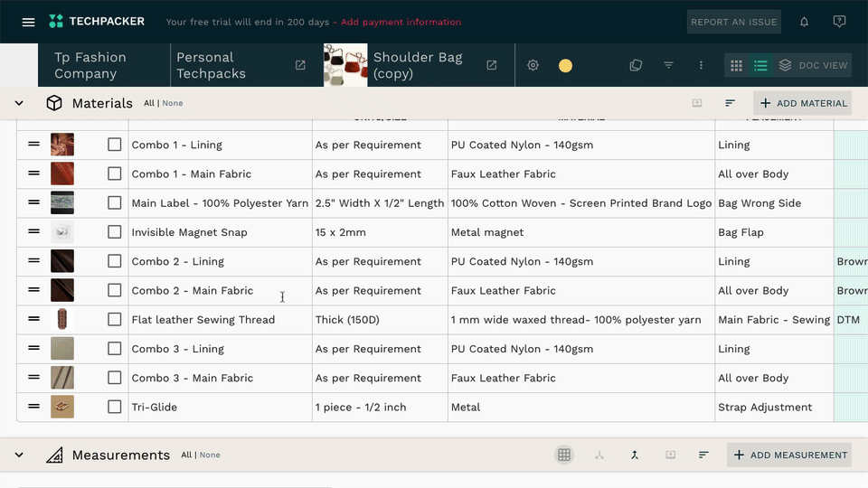This screenshot has width=868, height=488.
Task: Open the three-dot more options menu
Action: coord(701,65)
